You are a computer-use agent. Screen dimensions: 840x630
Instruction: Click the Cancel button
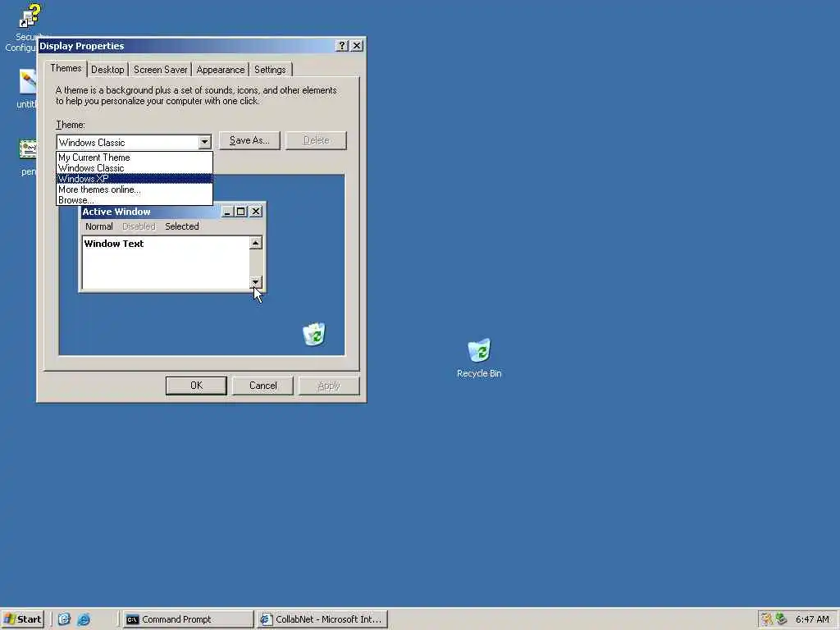pos(262,386)
